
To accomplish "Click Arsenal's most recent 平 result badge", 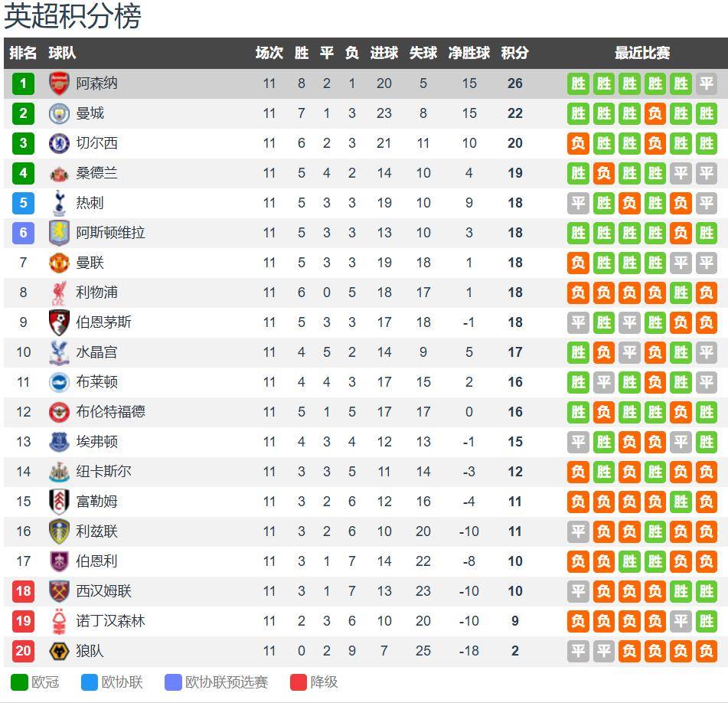I will [706, 83].
